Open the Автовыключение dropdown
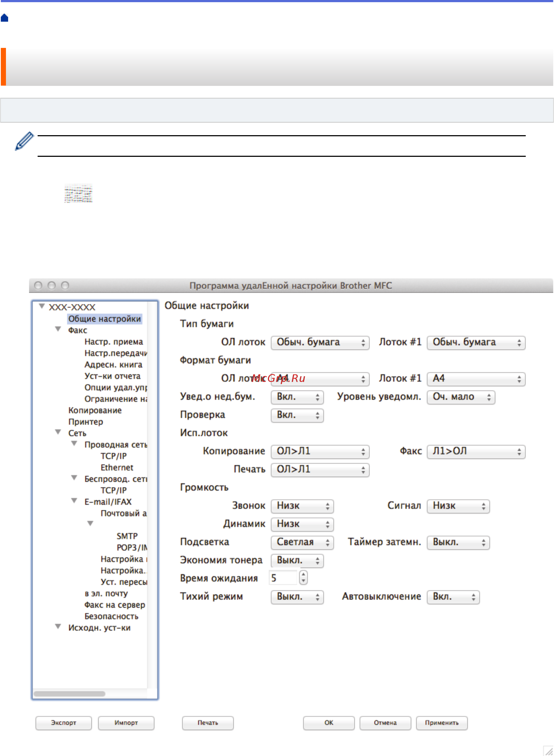This screenshot has height=756, width=554. pyautogui.click(x=453, y=597)
